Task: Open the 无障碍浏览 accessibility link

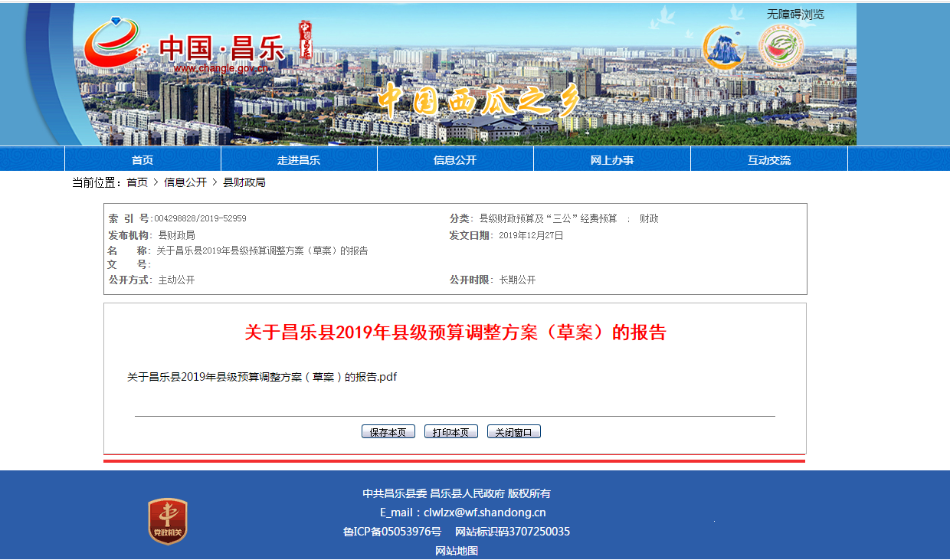Action: pos(795,15)
